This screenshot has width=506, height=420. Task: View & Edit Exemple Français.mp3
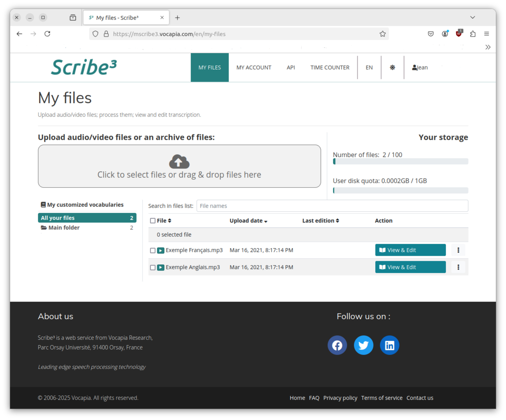(410, 250)
